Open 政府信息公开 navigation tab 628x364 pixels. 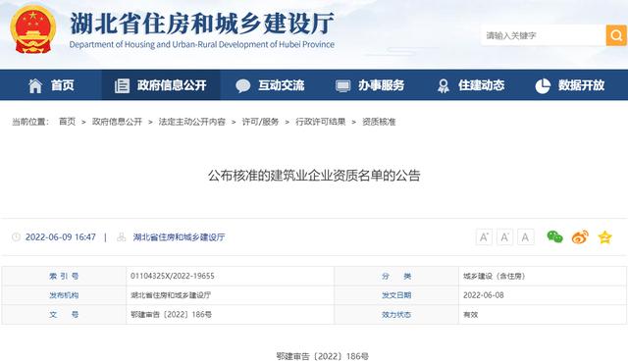click(x=161, y=85)
